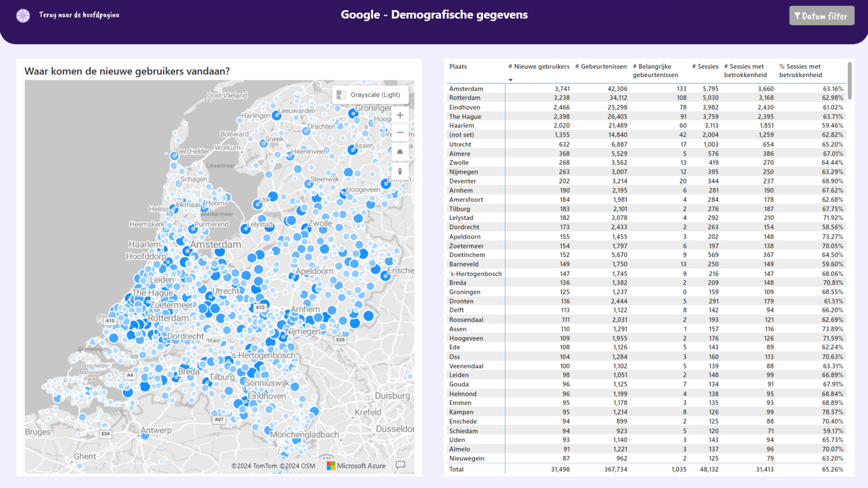
Task: Sort by '# Sessies met betrokkenheid' header
Action: pyautogui.click(x=745, y=71)
